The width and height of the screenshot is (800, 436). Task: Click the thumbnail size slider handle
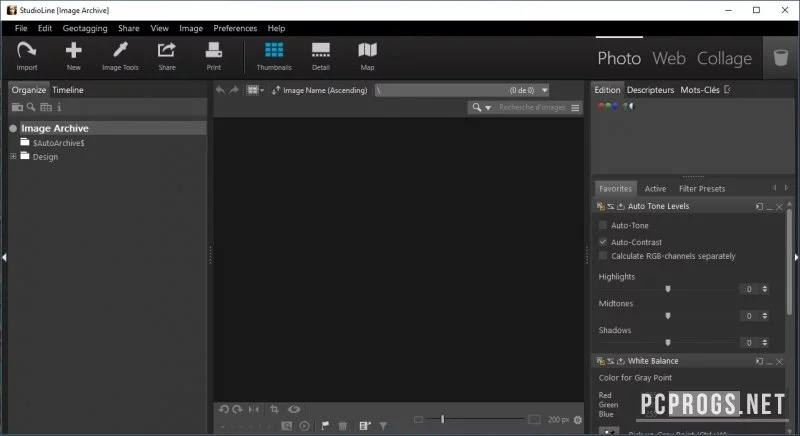[442, 419]
